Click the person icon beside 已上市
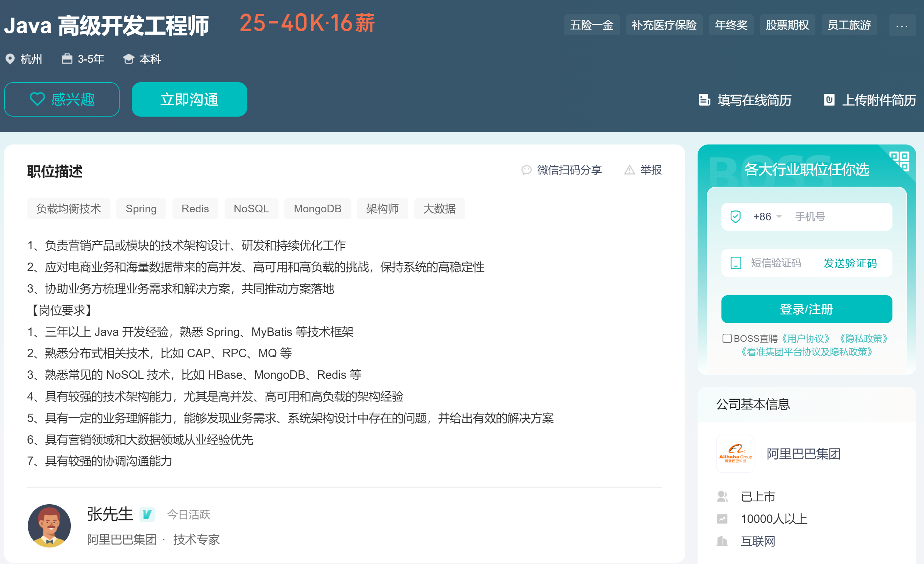 tap(722, 497)
